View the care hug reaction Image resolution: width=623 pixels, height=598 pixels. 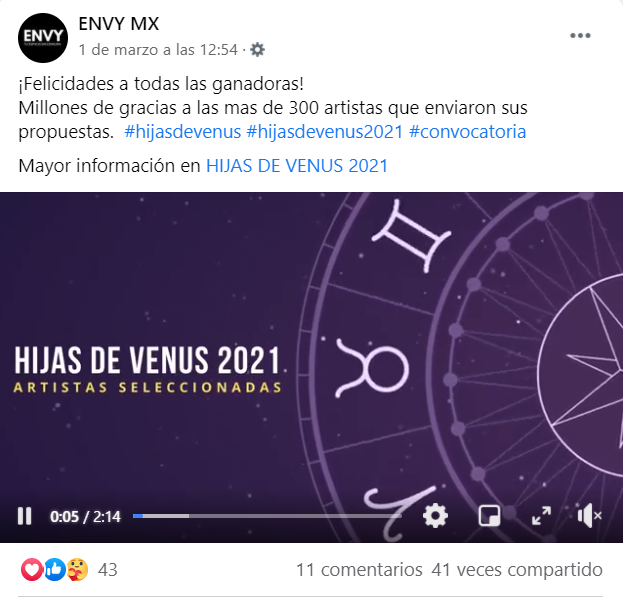77,570
